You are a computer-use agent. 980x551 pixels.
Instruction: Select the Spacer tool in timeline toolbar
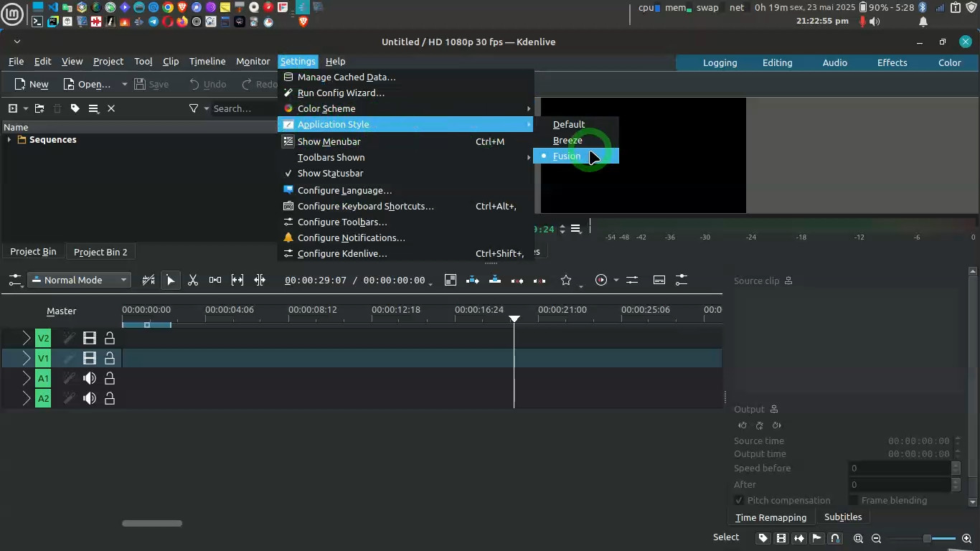click(x=215, y=281)
